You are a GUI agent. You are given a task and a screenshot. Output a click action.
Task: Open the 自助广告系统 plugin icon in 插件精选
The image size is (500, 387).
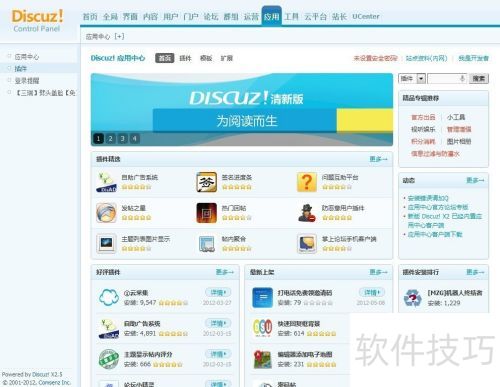[x=106, y=182]
